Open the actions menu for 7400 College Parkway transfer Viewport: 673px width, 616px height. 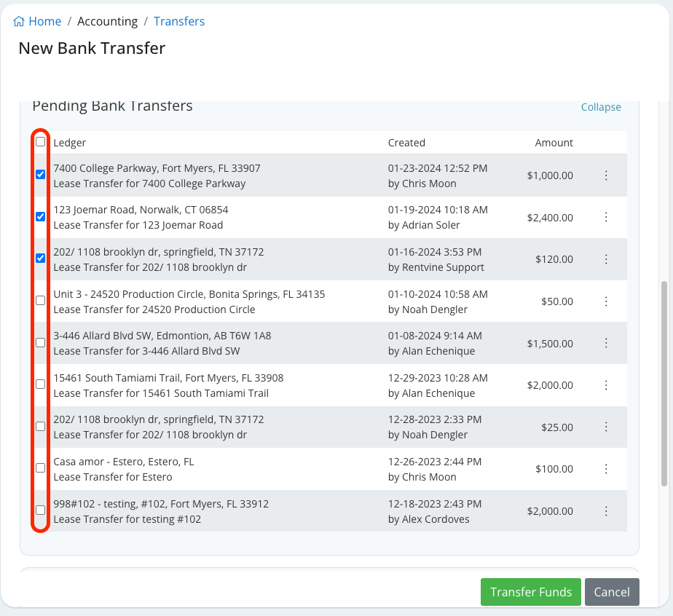click(x=606, y=175)
